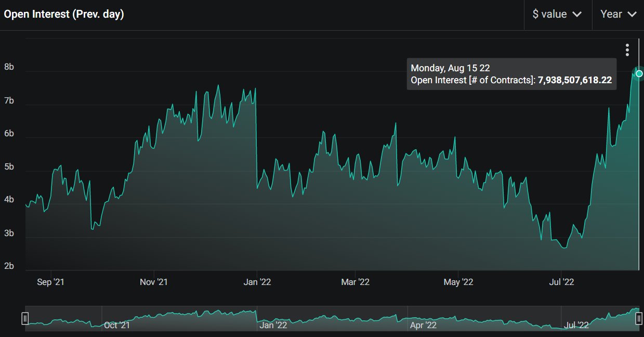Open the $ value unit dropdown
The width and height of the screenshot is (644, 337).
point(557,15)
